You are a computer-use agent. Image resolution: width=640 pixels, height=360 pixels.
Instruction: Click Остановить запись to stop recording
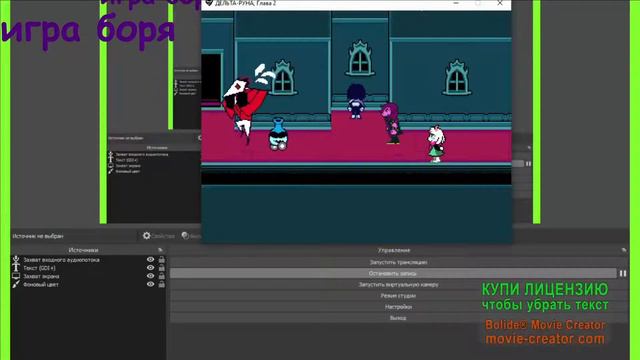click(393, 273)
